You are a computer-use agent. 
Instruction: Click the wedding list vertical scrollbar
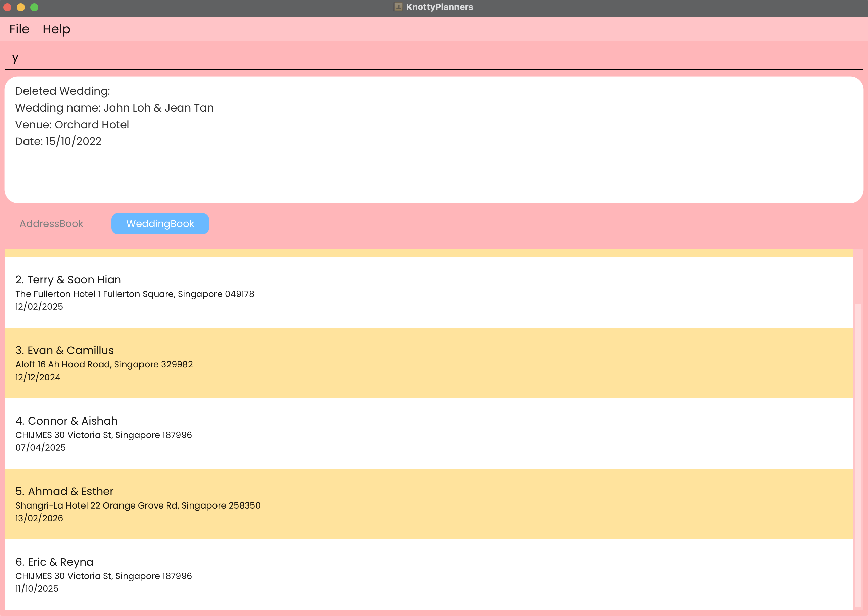pos(857,454)
